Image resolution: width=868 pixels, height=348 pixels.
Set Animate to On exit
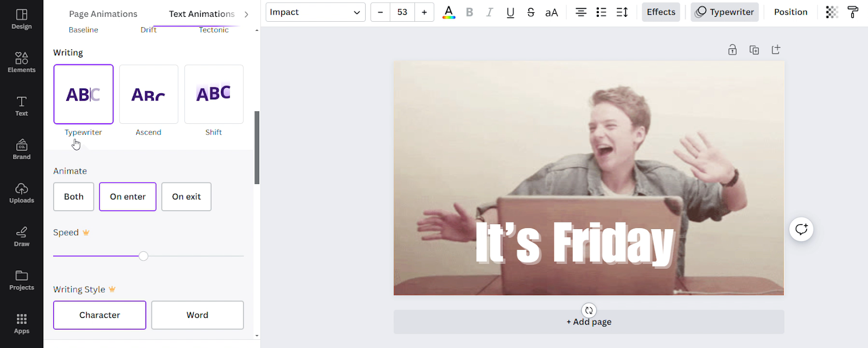coord(187,197)
